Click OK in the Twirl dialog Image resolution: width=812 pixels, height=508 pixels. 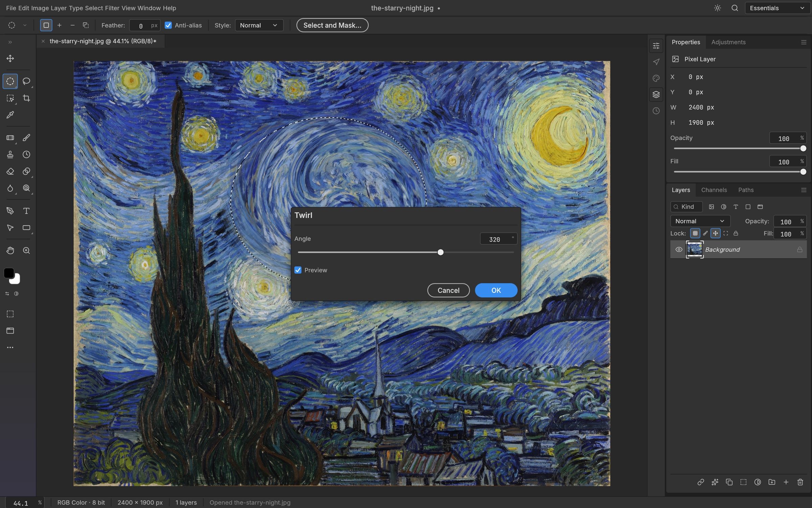point(496,290)
